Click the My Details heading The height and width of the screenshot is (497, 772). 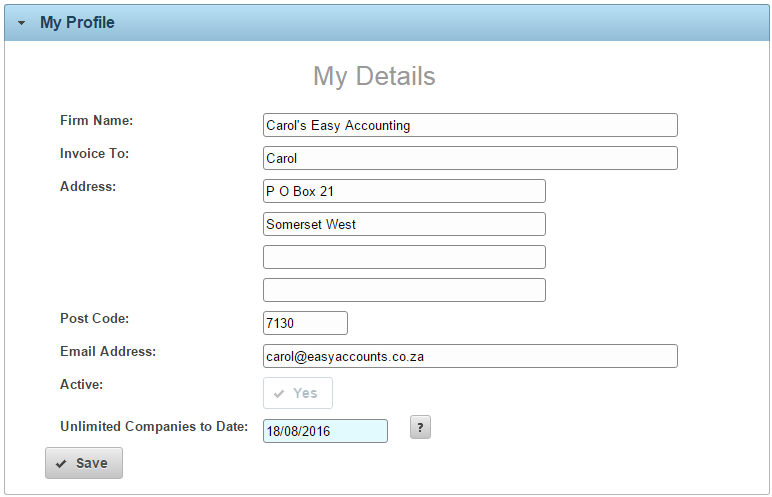(374, 77)
